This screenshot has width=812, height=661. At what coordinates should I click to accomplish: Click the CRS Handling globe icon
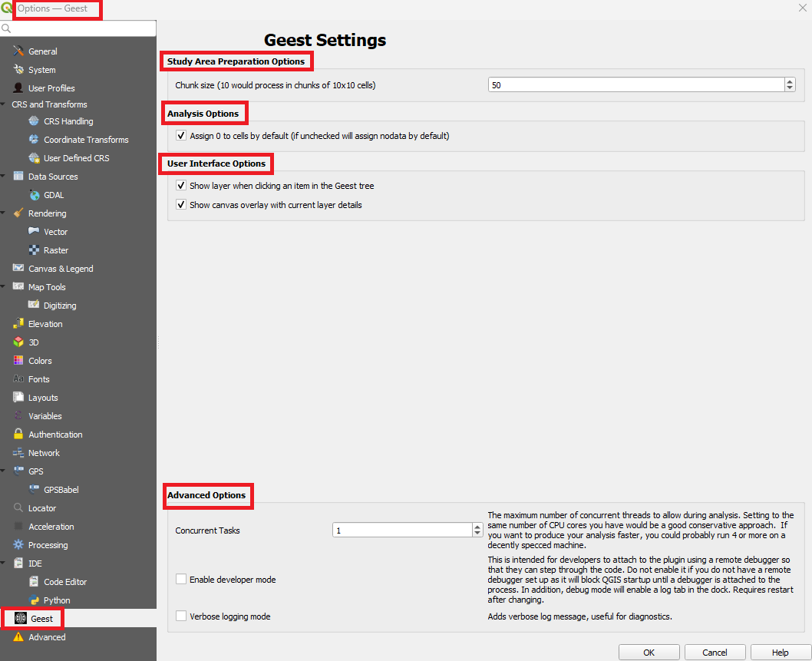pos(34,121)
